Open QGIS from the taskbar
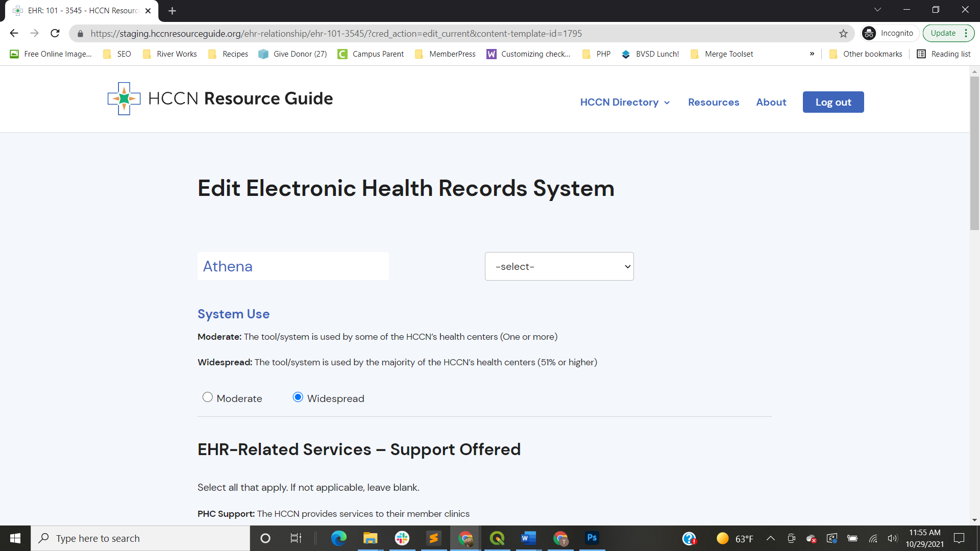980x551 pixels. (497, 538)
